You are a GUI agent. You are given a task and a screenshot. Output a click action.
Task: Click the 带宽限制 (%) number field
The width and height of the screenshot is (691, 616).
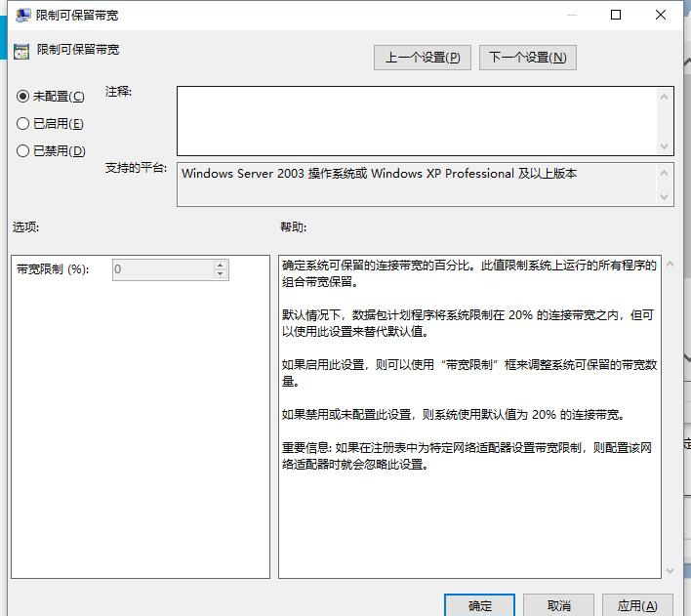pyautogui.click(x=162, y=269)
